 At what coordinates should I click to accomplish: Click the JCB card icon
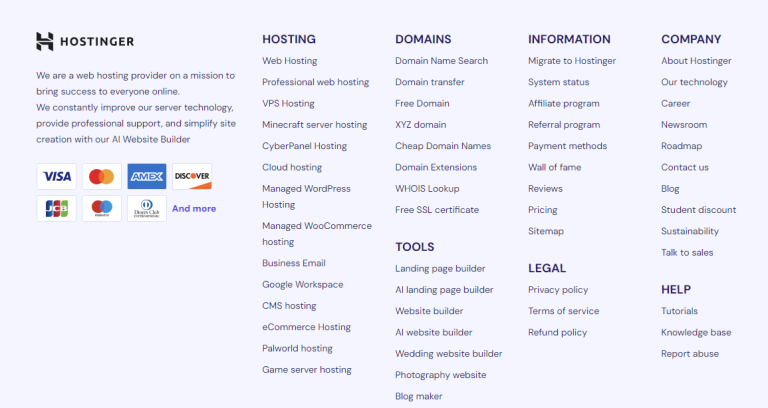56,209
